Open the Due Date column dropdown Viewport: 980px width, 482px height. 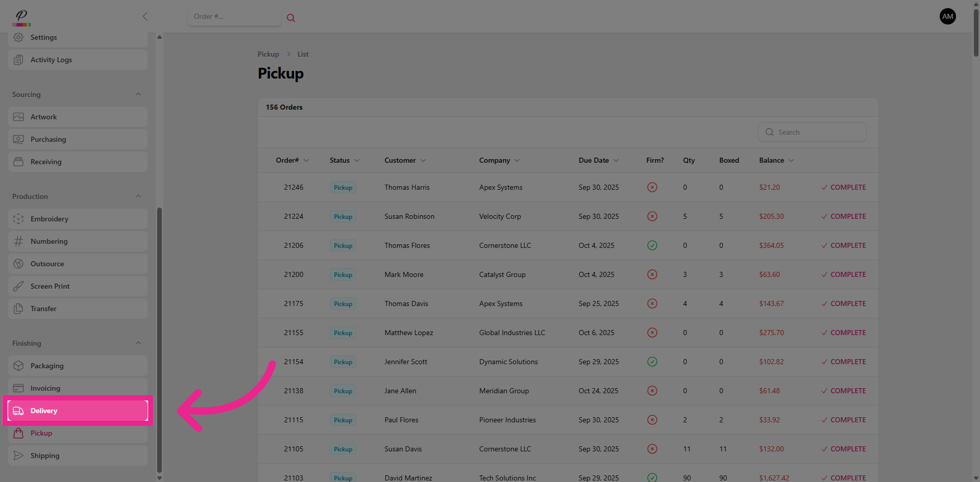click(x=616, y=161)
